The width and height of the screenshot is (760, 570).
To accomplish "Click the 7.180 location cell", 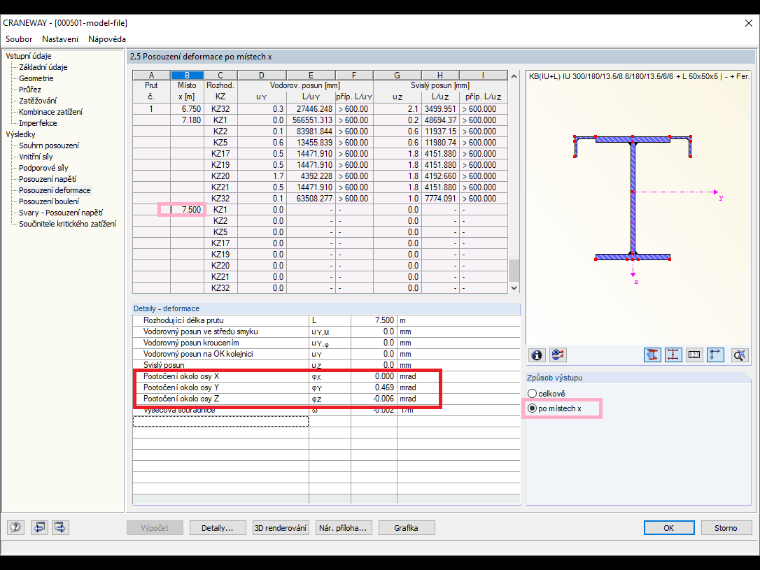I will 187,120.
